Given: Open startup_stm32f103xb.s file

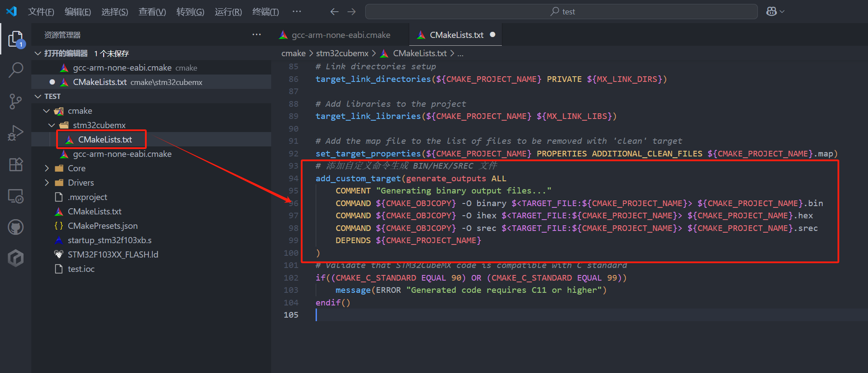Looking at the screenshot, I should [x=151, y=240].
